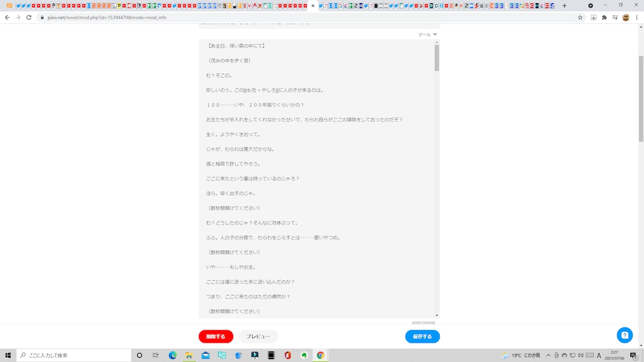The image size is (644, 362).
Task: Click line （茂みの中を歩く音）
Action: [230, 61]
